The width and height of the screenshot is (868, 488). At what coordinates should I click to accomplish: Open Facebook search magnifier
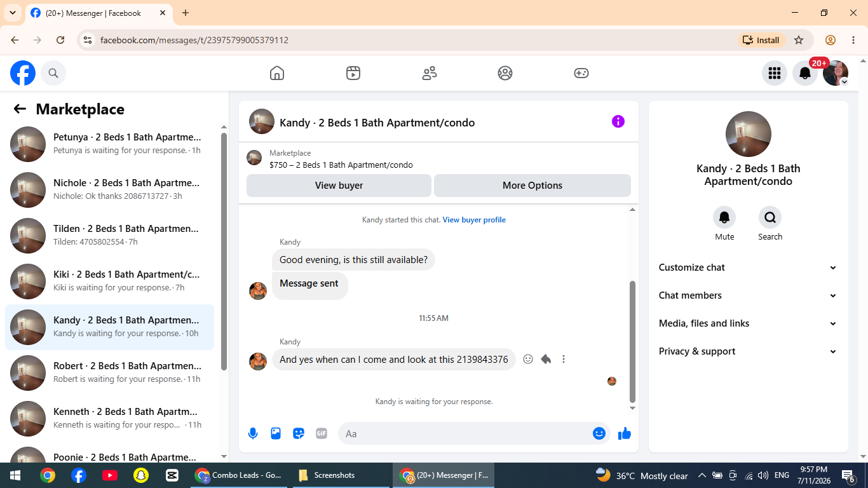(53, 73)
